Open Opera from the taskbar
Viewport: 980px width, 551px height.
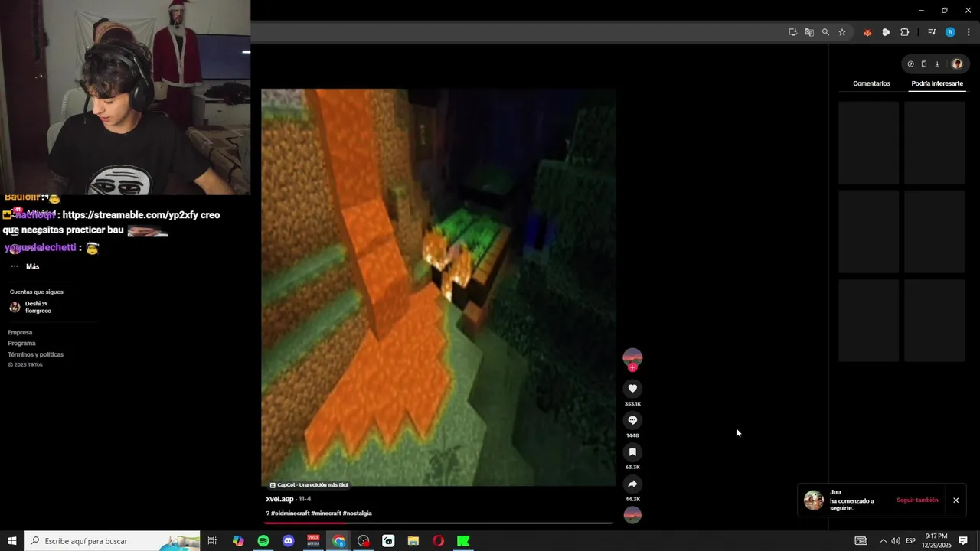(x=438, y=541)
